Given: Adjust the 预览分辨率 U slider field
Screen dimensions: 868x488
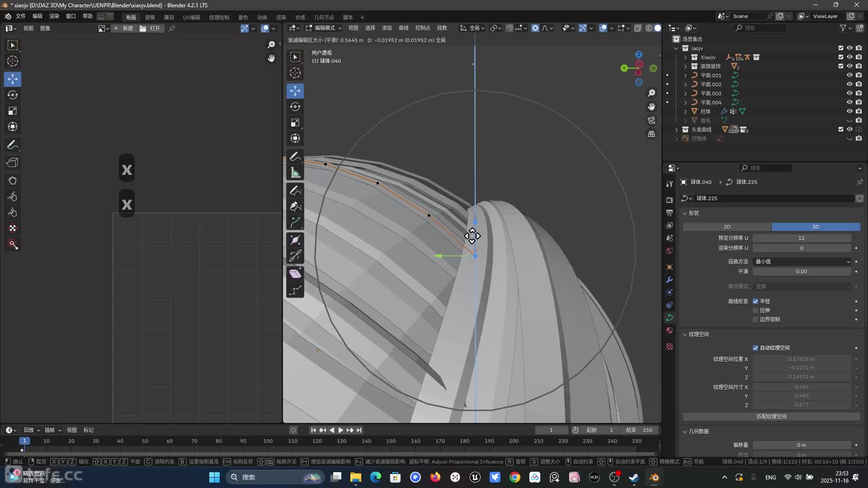Looking at the screenshot, I should click(x=801, y=238).
